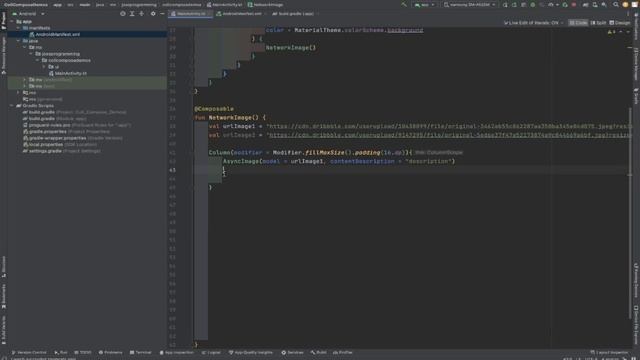Switch editor to Split view
Screen dimensions: 640x360
click(598, 23)
